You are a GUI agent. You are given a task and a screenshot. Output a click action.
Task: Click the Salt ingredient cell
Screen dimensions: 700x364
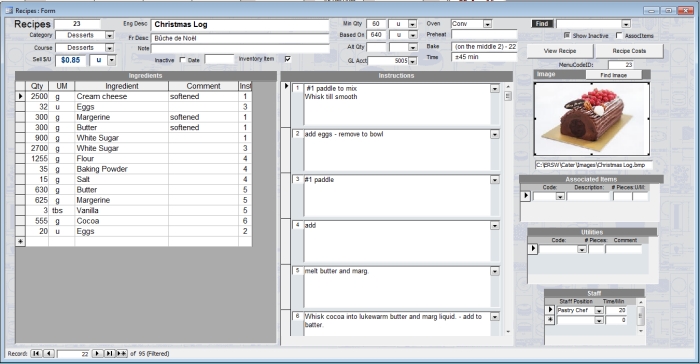[x=121, y=179]
